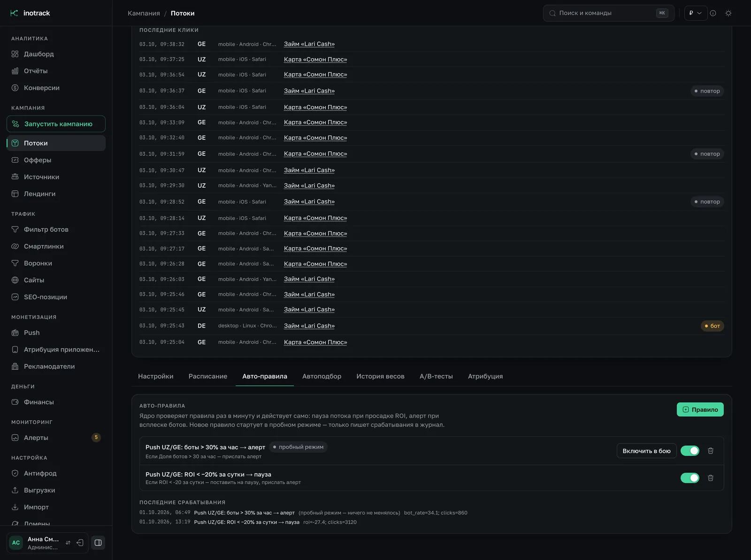The image size is (751, 560).
Task: Click the повтор tag at 09:36:37
Action: coord(707,91)
